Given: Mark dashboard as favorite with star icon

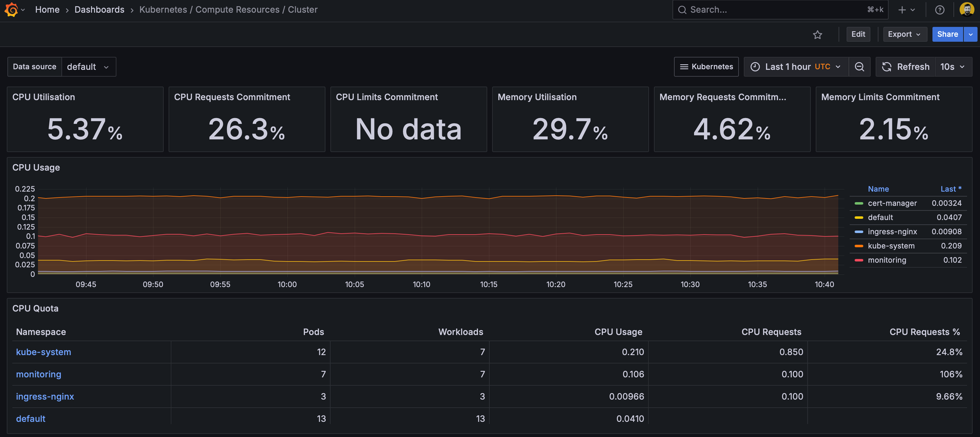Looking at the screenshot, I should [817, 34].
